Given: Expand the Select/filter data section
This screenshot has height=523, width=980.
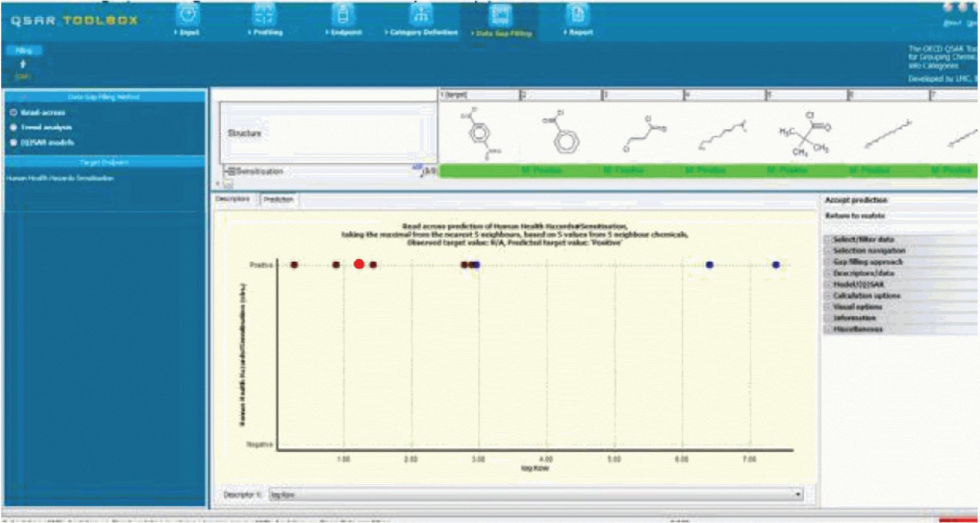Looking at the screenshot, I should tap(863, 239).
